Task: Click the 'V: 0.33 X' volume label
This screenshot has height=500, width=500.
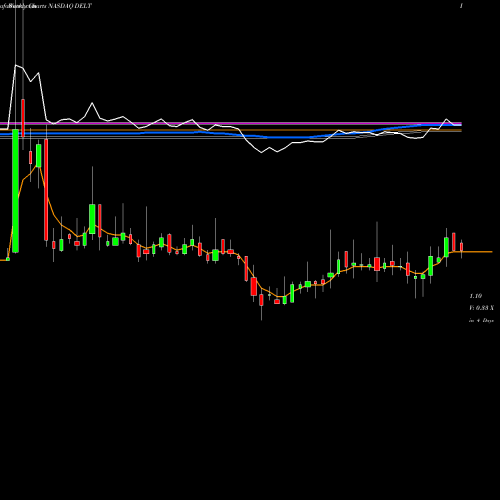Action: (482, 308)
